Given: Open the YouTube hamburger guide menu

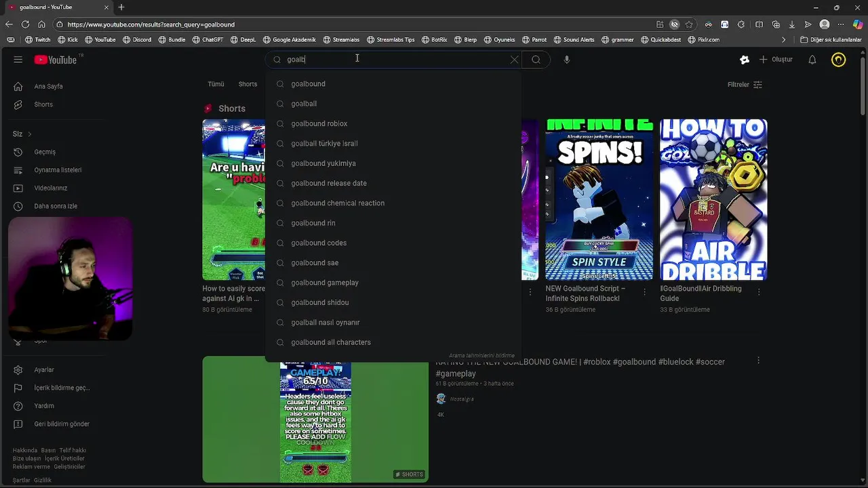Looking at the screenshot, I should (18, 60).
